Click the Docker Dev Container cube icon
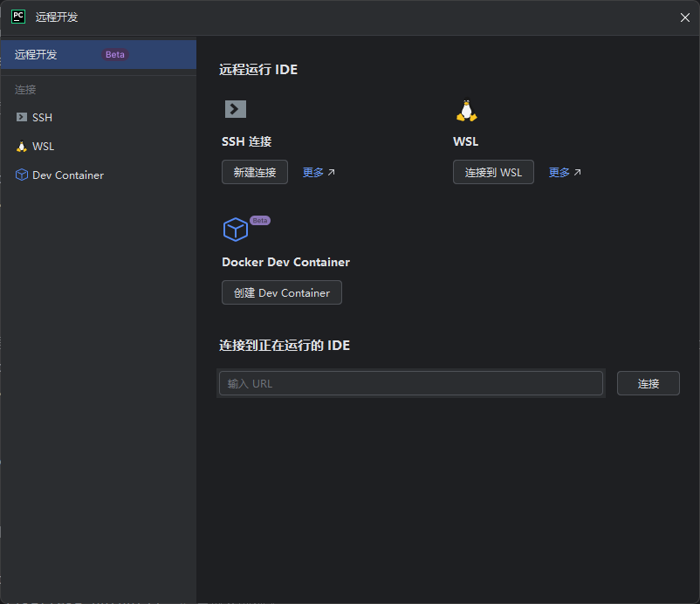This screenshot has width=700, height=604. pyautogui.click(x=236, y=230)
